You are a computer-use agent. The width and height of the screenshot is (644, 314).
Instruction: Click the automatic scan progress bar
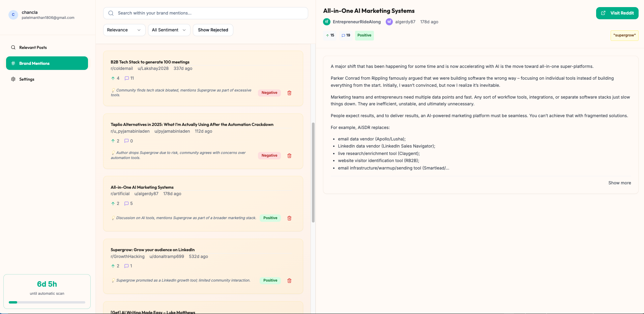tap(47, 303)
